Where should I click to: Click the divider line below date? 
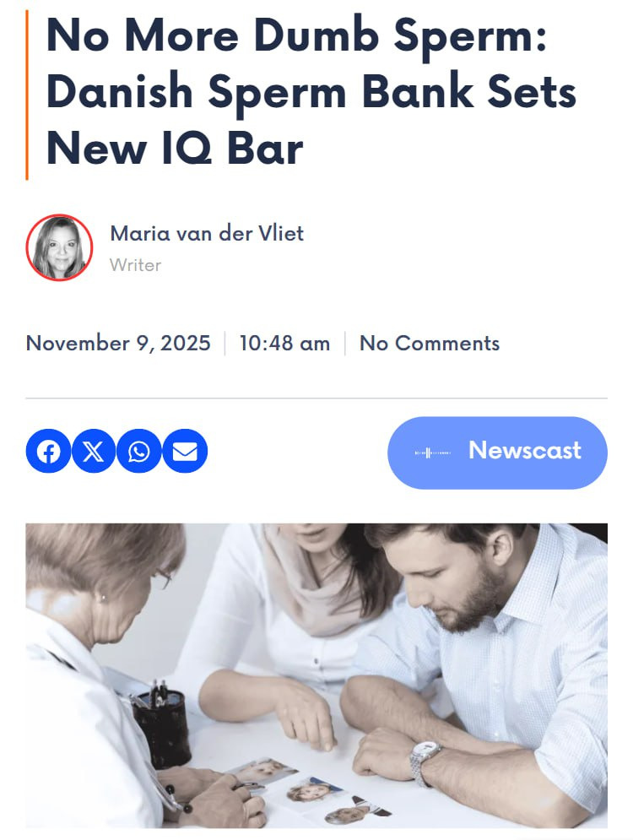316,398
